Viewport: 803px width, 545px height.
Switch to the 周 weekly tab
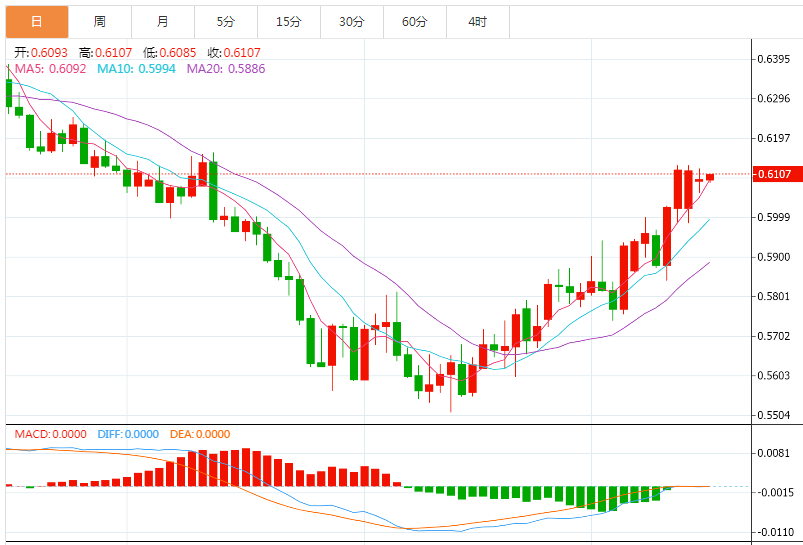pyautogui.click(x=100, y=22)
